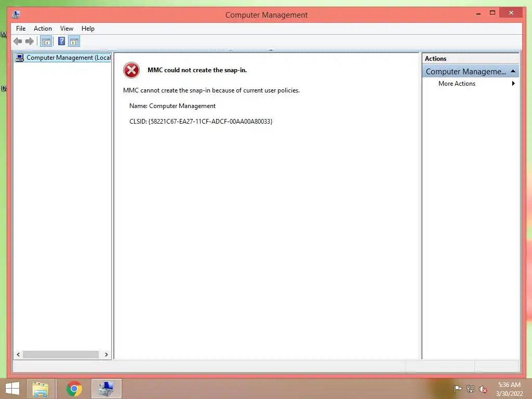The width and height of the screenshot is (532, 399).
Task: Click Computer Management taskbar button
Action: tap(106, 389)
